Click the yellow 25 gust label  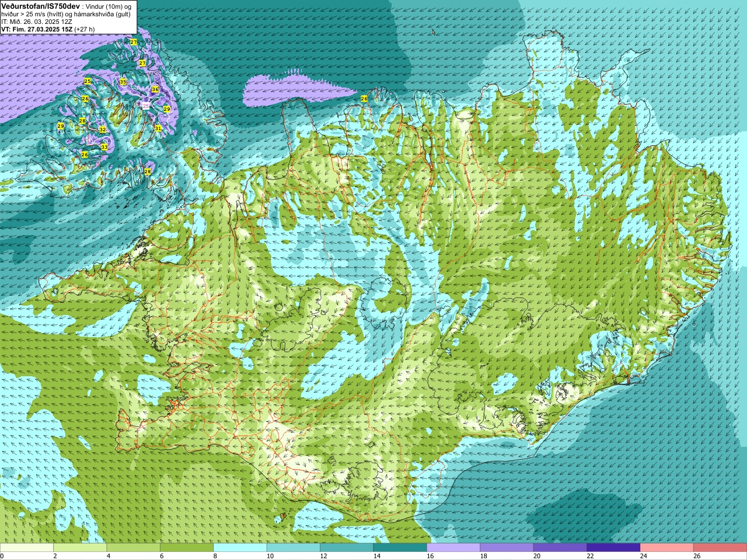coord(88,81)
